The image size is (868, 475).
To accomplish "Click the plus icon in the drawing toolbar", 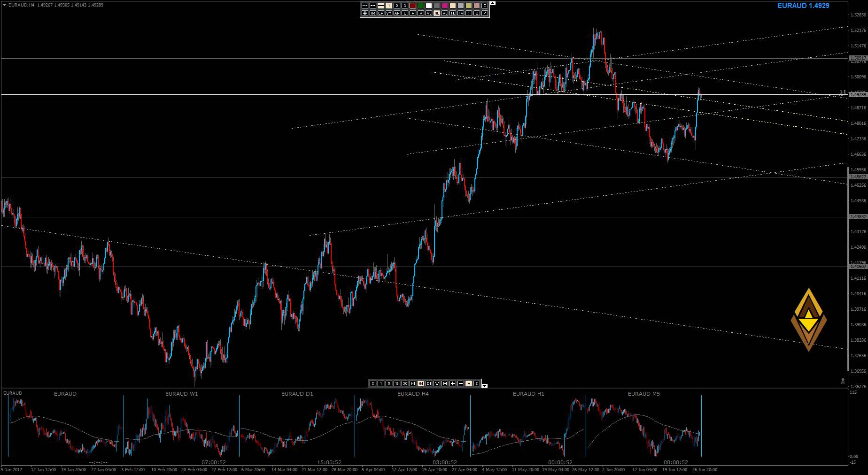I will tap(365, 13).
